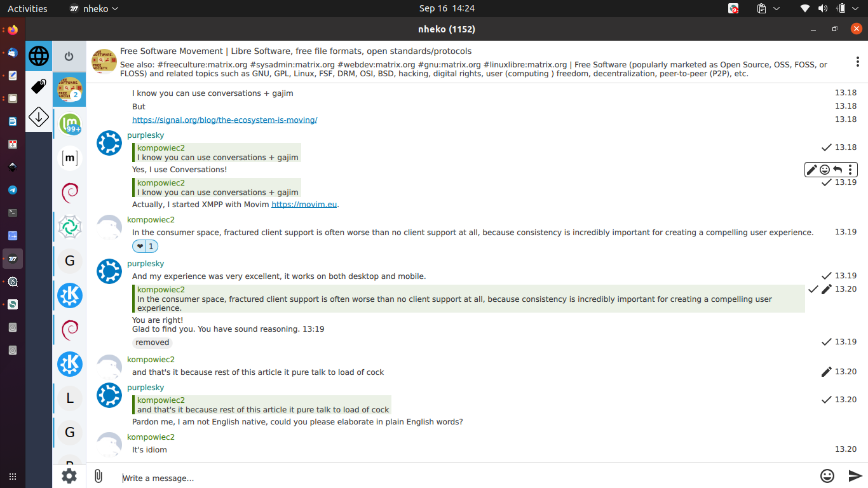The height and width of the screenshot is (488, 868).
Task: Click kompowiec2 avatar beside 'In the consumer space'
Action: coord(109,227)
